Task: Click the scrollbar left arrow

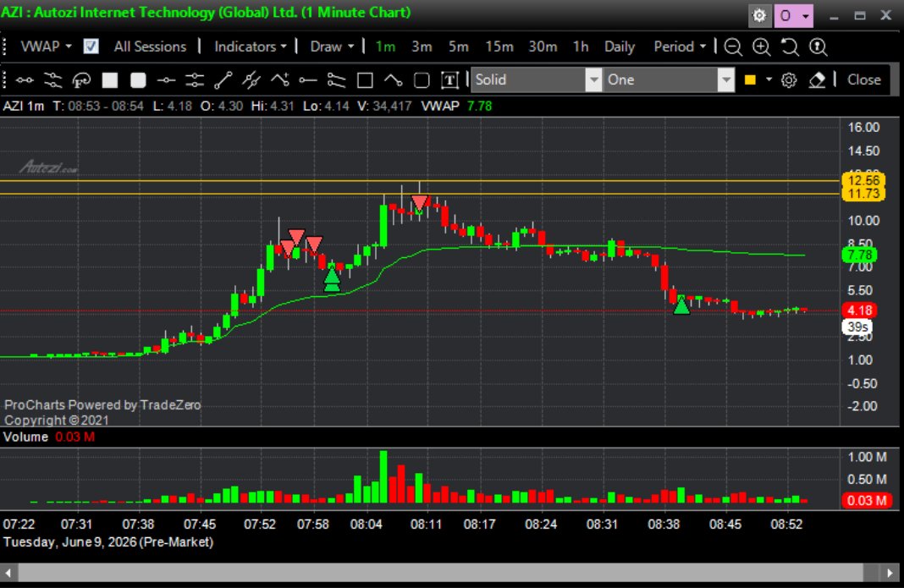Action: point(8,573)
